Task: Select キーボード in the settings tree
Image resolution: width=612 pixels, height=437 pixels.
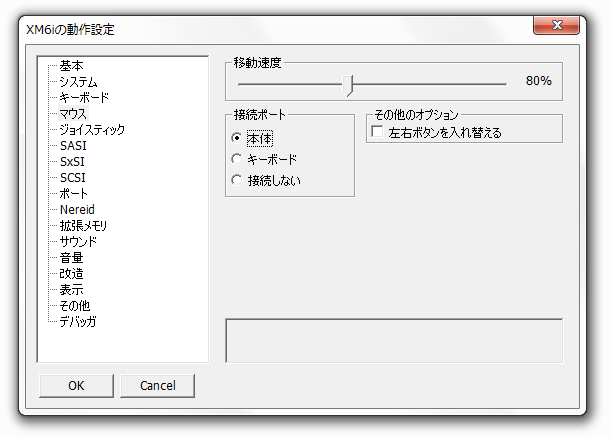Action: [84, 98]
